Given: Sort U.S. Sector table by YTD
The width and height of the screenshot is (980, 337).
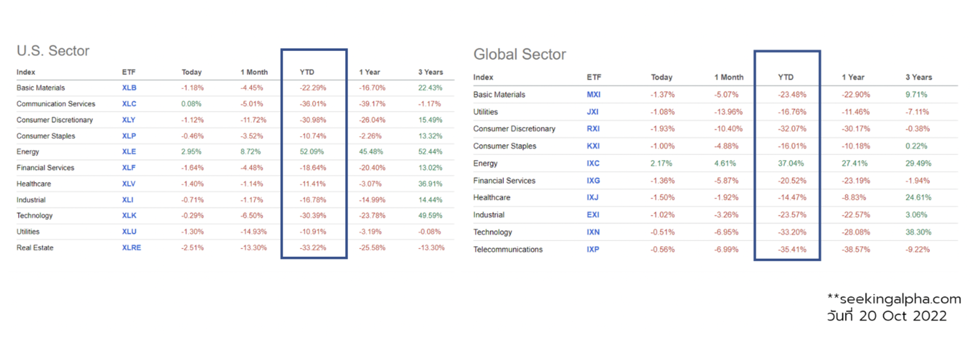Looking at the screenshot, I should coord(307,72).
